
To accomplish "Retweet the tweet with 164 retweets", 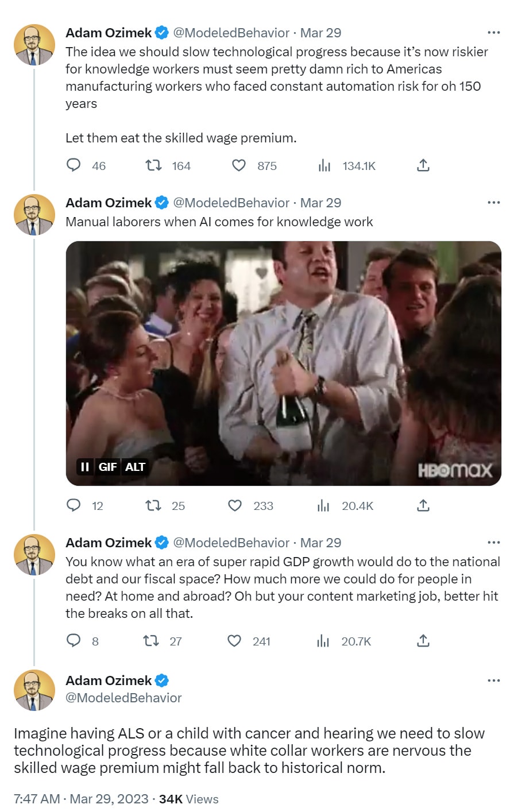I will pos(152,165).
